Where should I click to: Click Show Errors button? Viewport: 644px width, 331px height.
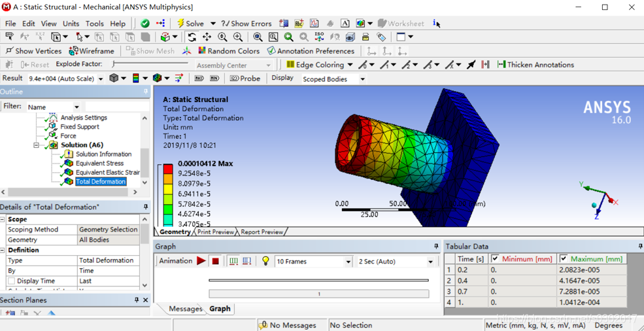(x=246, y=24)
